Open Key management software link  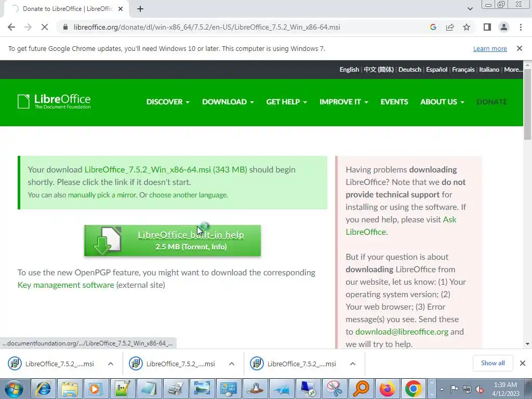(66, 285)
